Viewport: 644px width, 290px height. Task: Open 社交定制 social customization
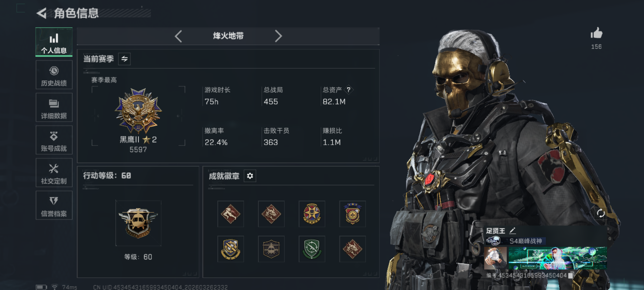54,173
